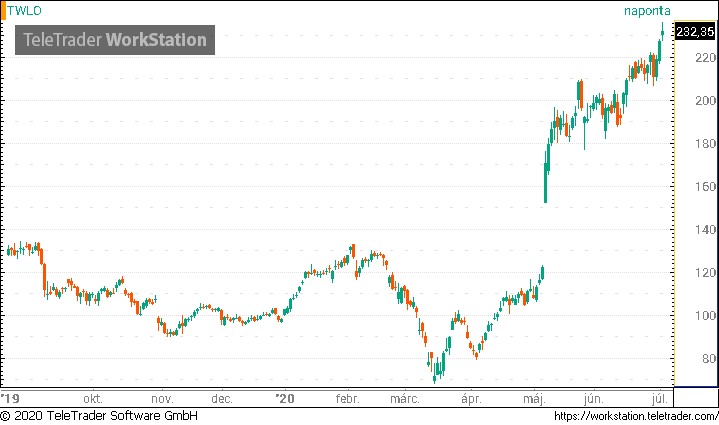This screenshot has width=719, height=425.
Task: Click the 140 price axis label
Action: pyautogui.click(x=705, y=229)
